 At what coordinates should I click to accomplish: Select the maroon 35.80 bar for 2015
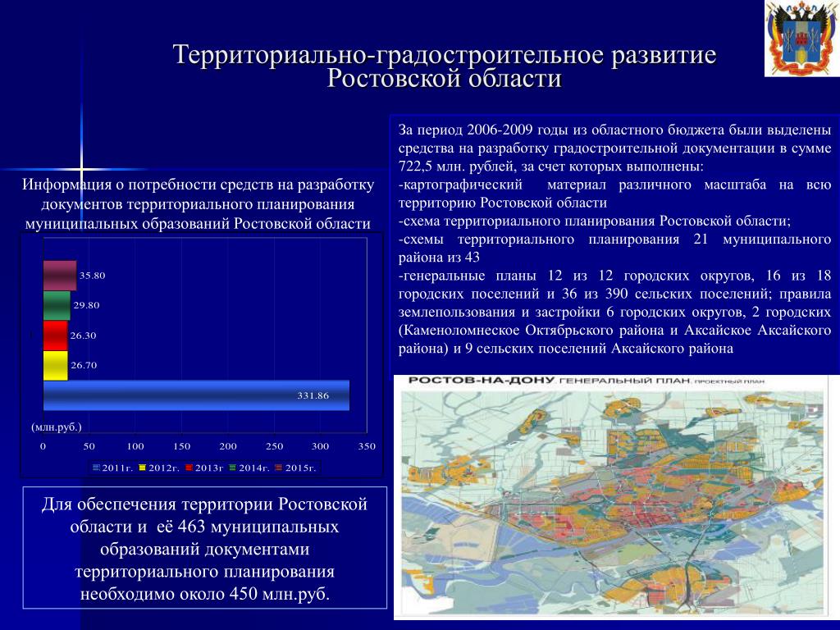60,276
